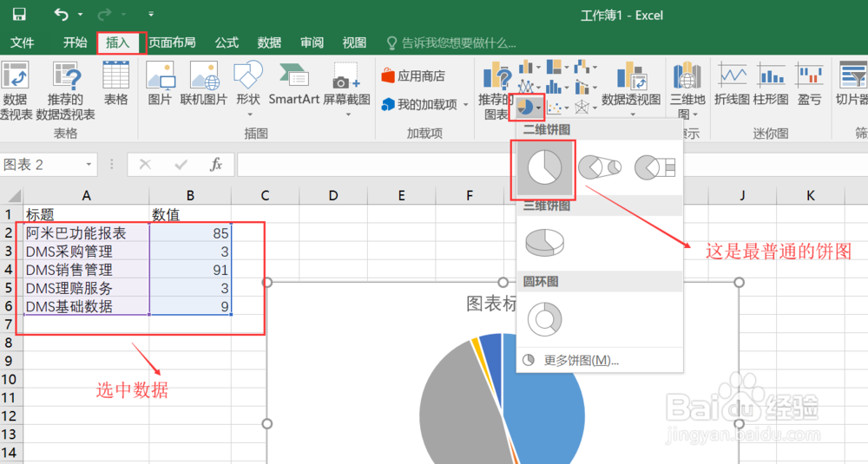Screen dimensions: 868x464
Task: Switch to the Review (审阅) tab
Action: [x=312, y=42]
